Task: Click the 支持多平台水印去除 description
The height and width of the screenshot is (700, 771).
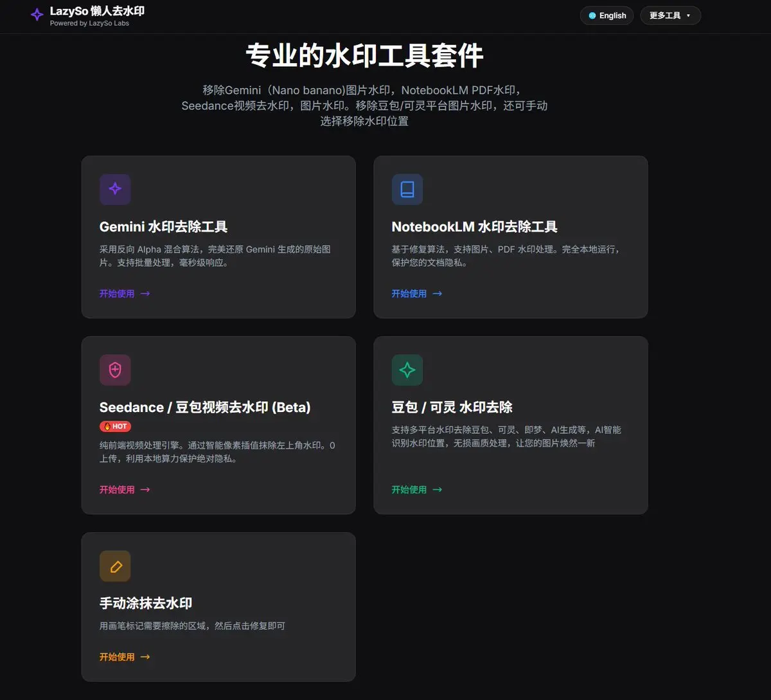Action: 506,436
